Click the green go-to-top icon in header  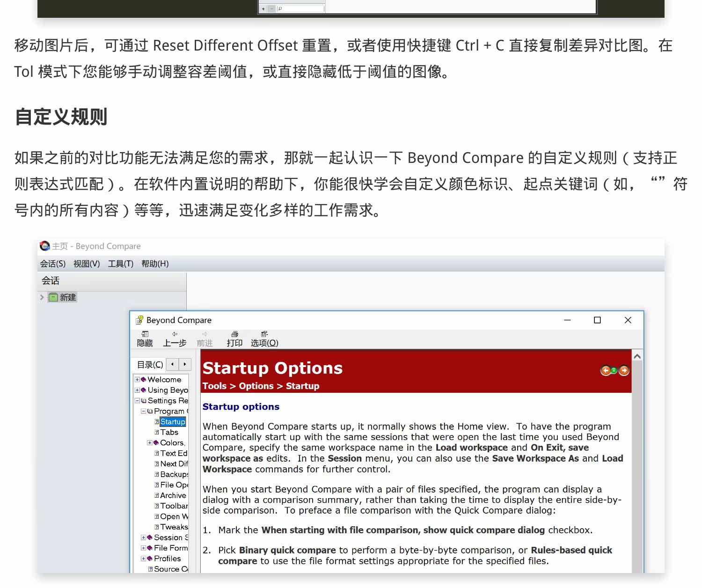click(614, 371)
